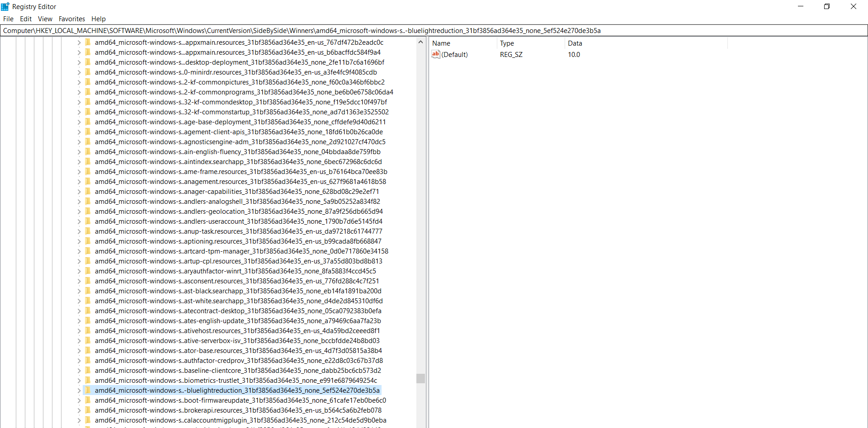
Task: Click the Data column header
Action: [646, 43]
